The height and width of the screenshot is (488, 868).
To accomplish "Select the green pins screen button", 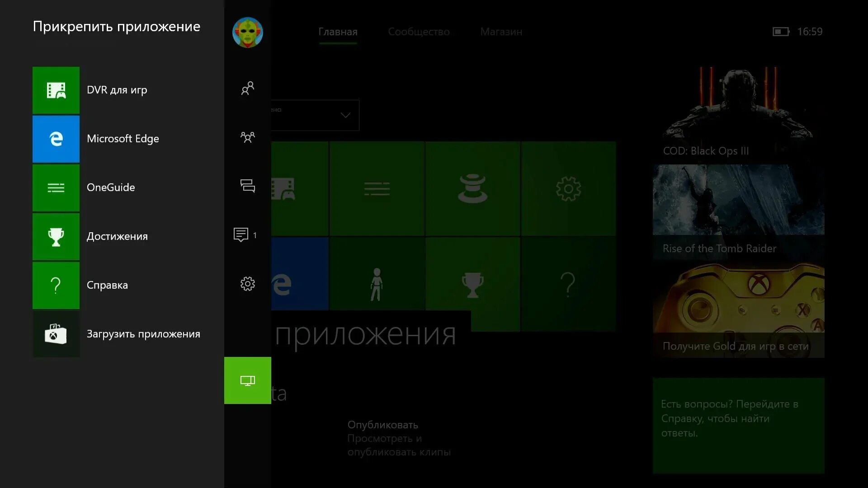I will click(247, 380).
